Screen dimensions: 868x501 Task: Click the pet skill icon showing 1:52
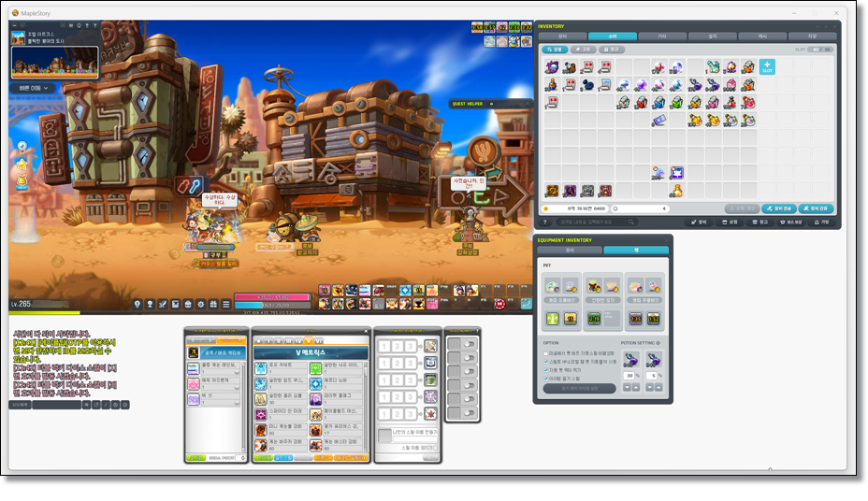pyautogui.click(x=653, y=319)
